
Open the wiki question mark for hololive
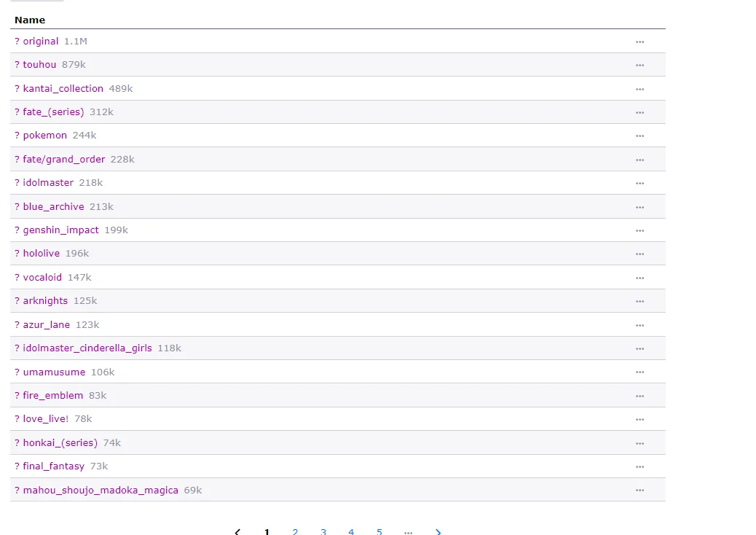point(17,253)
